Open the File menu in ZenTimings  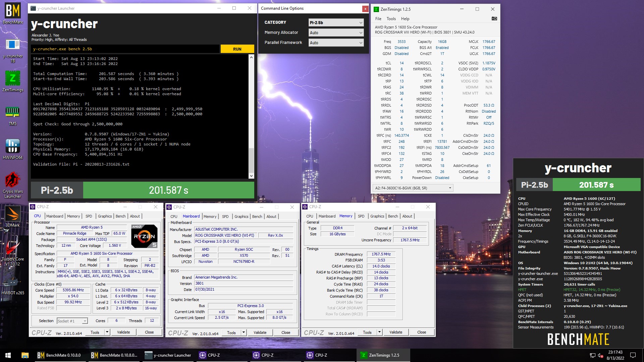tap(378, 19)
